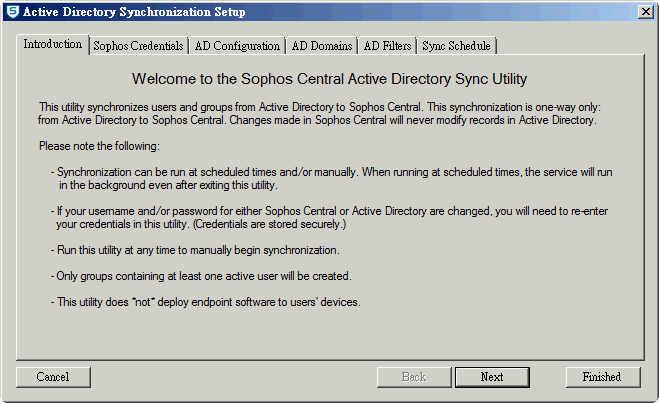Click the welcome heading text
This screenshot has height=403, width=659.
coord(330,79)
